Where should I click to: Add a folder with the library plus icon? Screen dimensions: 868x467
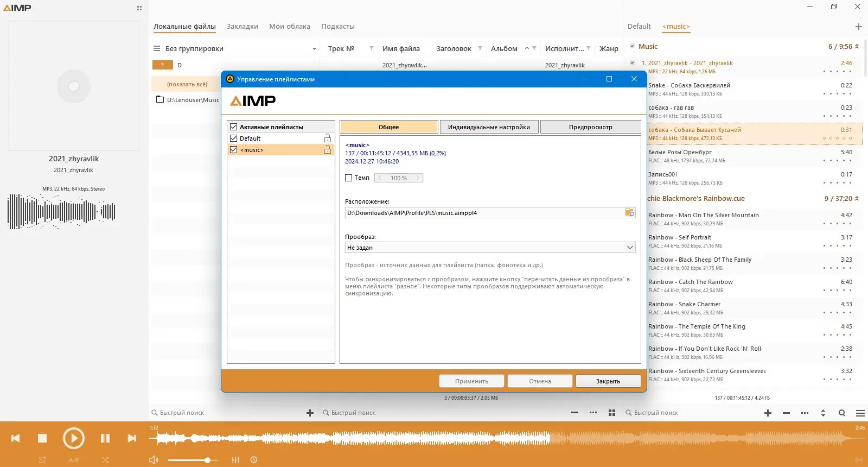[310, 413]
